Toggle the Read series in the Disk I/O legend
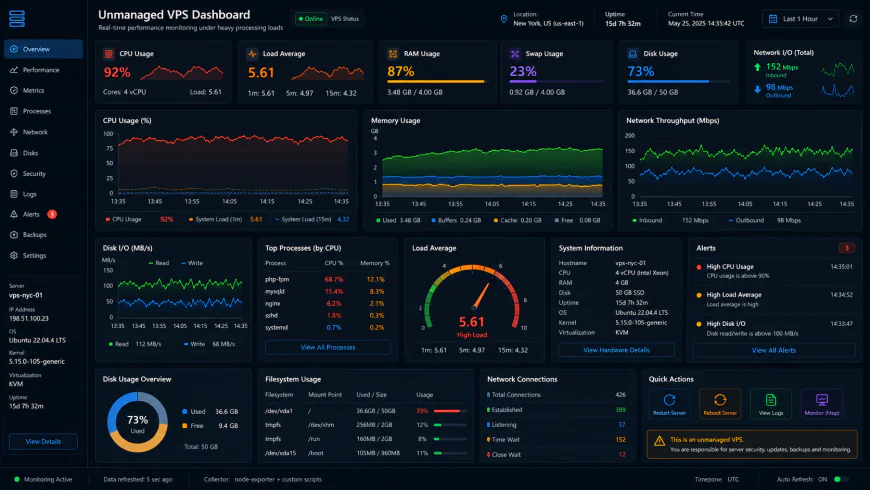This screenshot has height=490, width=870. click(159, 263)
